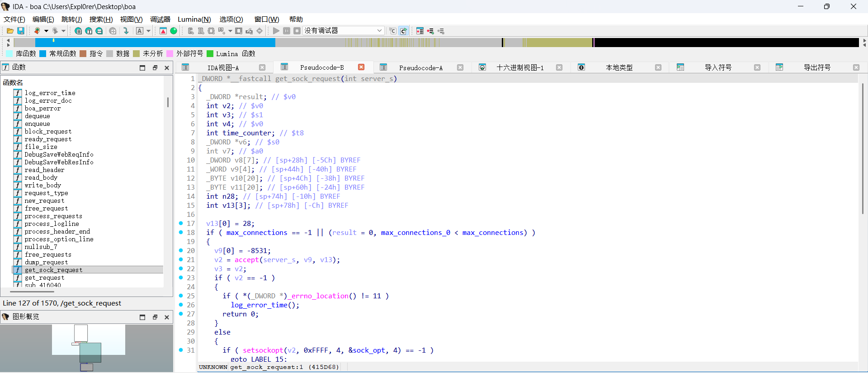Viewport: 868px width, 373px height.
Task: Click the first 'C' pseudocode toolbar icon
Action: point(392,31)
